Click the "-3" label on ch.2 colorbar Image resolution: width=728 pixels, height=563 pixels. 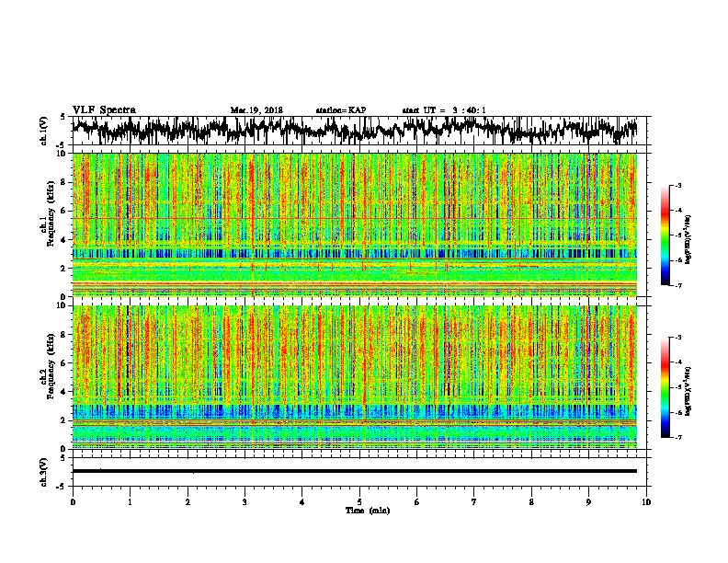677,338
